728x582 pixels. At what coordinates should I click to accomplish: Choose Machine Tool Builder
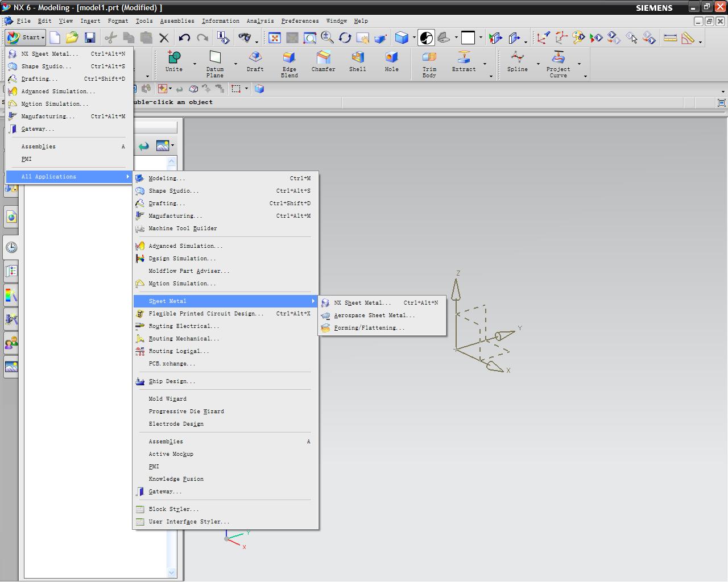coord(226,228)
